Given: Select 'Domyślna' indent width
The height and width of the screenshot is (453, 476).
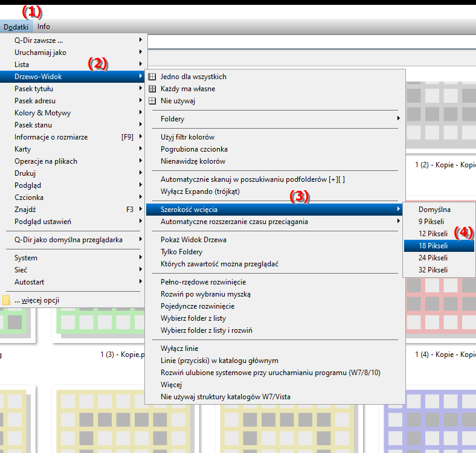Looking at the screenshot, I should (434, 210).
